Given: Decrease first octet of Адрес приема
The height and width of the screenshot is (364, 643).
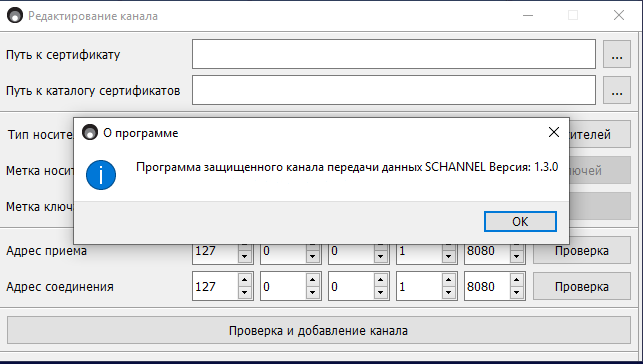Looking at the screenshot, I should (x=244, y=257).
